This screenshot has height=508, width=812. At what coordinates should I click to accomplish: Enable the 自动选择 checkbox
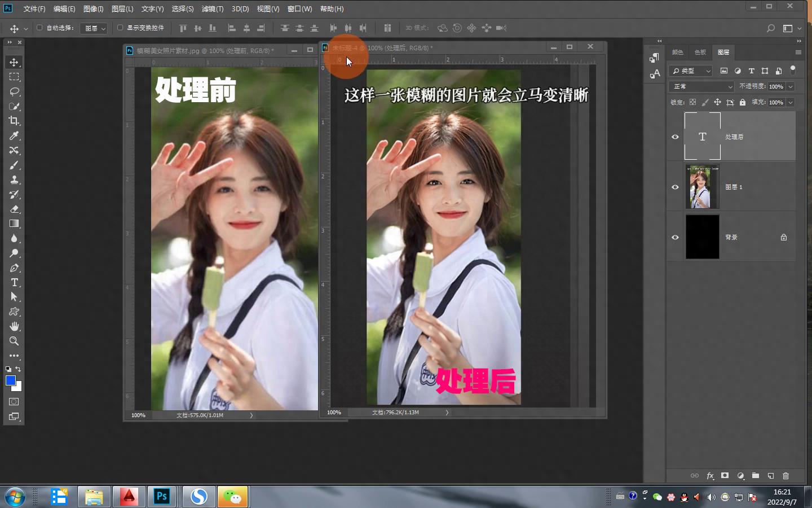pyautogui.click(x=39, y=28)
